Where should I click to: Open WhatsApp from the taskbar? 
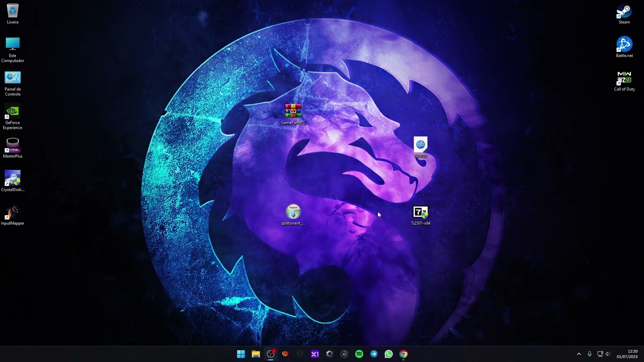pyautogui.click(x=388, y=354)
